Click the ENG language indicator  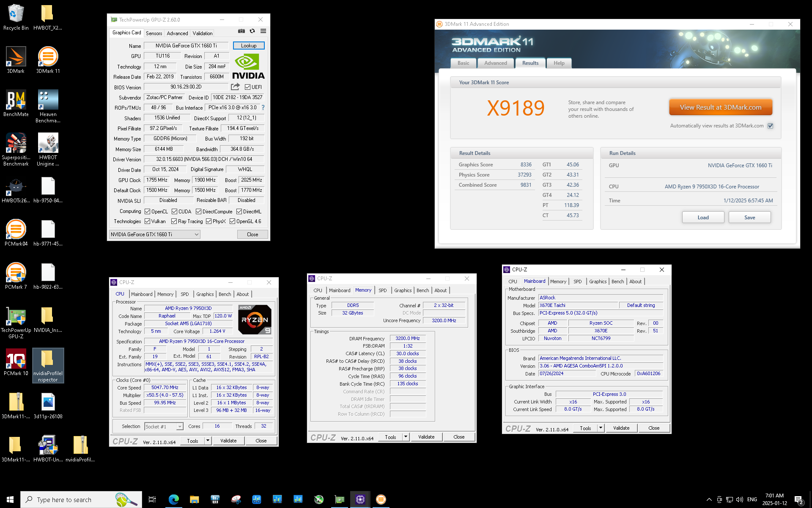(x=752, y=500)
